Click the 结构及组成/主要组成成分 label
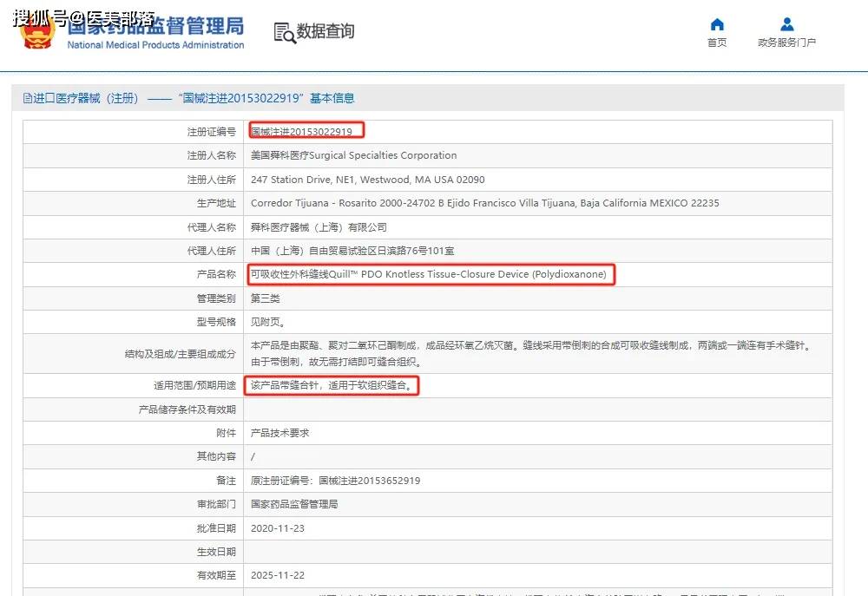The width and height of the screenshot is (868, 596). click(x=181, y=354)
